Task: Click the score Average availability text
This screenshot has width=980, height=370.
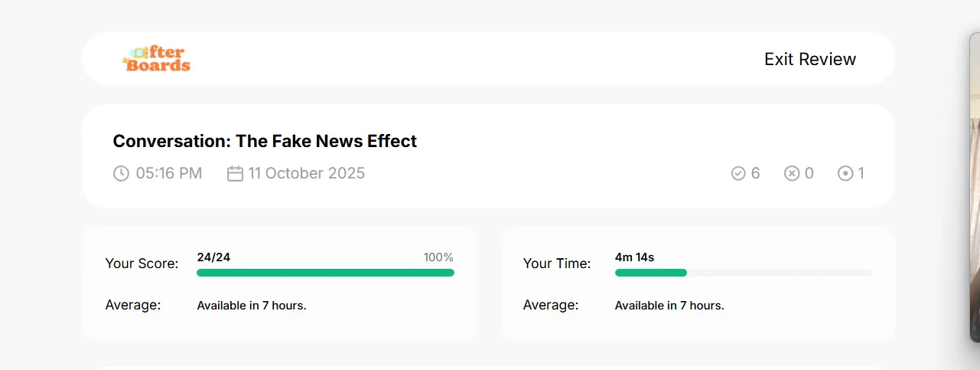Action: click(x=252, y=305)
